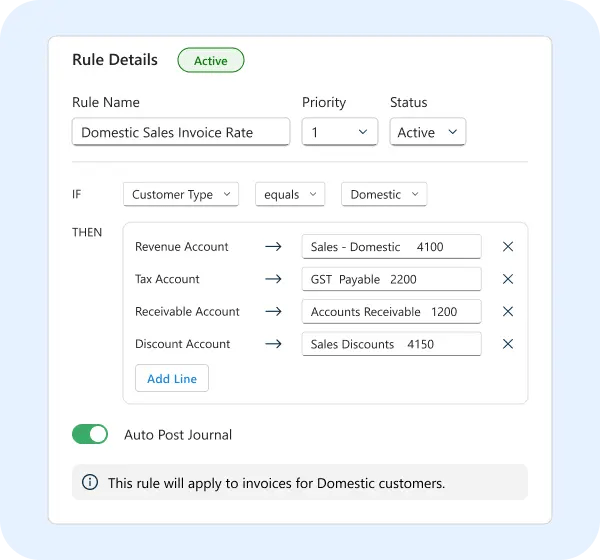This screenshot has width=600, height=560.
Task: Click the Rule Name field label
Action: point(106,102)
